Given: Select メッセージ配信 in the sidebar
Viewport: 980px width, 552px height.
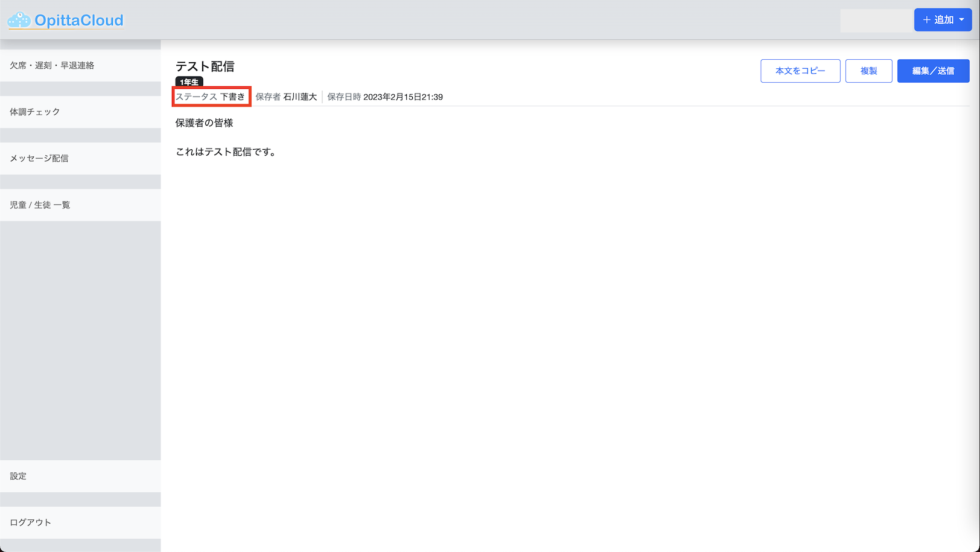Looking at the screenshot, I should (80, 158).
